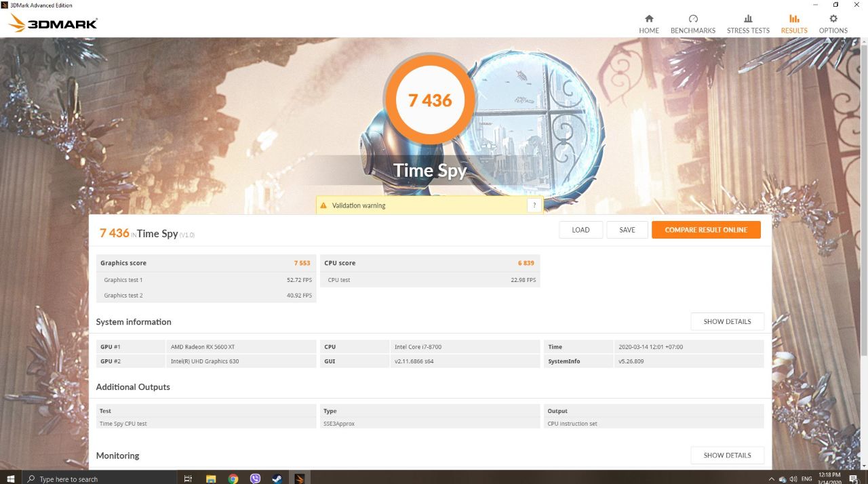Click AMD Radeon RX 5600 XT cell

pyautogui.click(x=241, y=346)
